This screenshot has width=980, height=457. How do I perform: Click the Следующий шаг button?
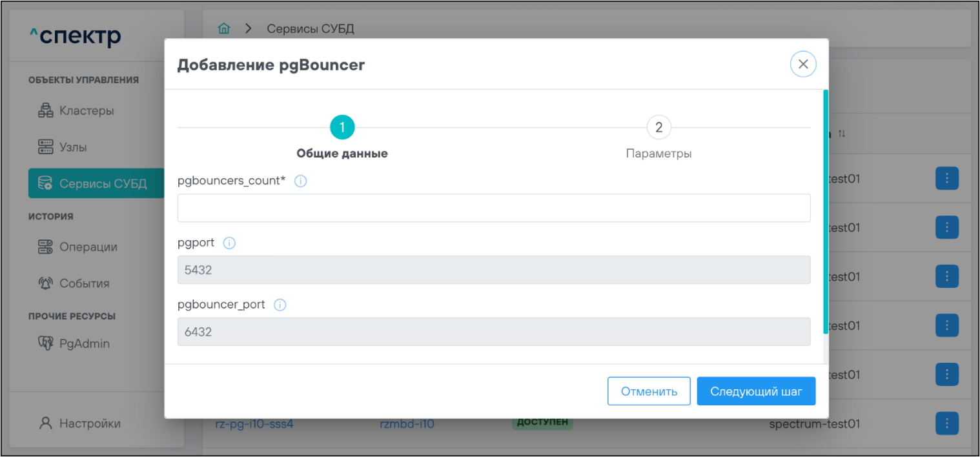tap(756, 391)
